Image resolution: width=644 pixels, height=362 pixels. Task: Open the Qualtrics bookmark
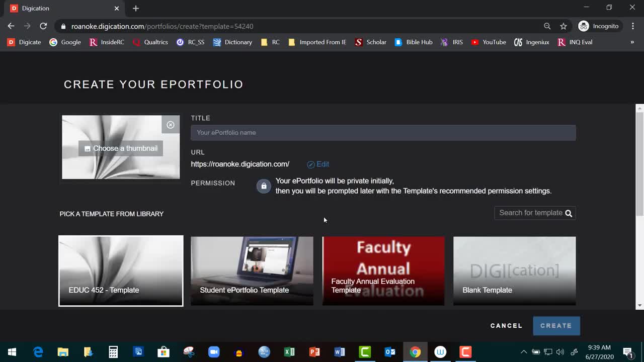click(x=150, y=42)
